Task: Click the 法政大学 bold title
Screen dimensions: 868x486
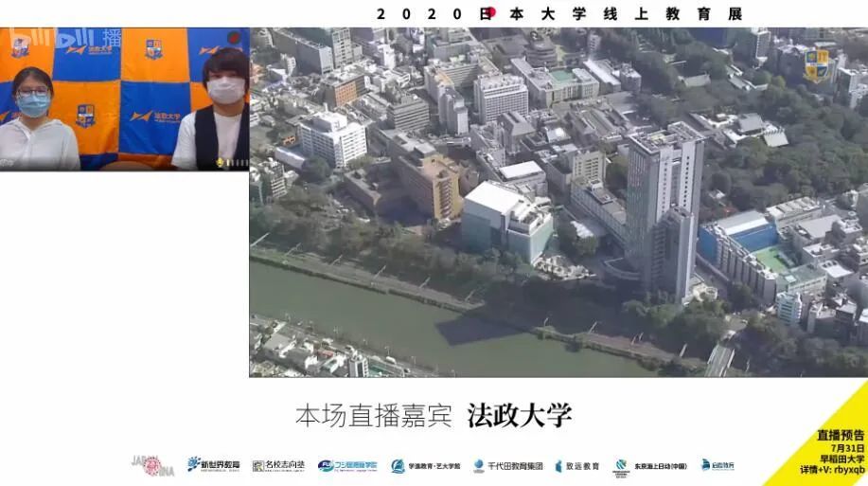Action: [520, 416]
